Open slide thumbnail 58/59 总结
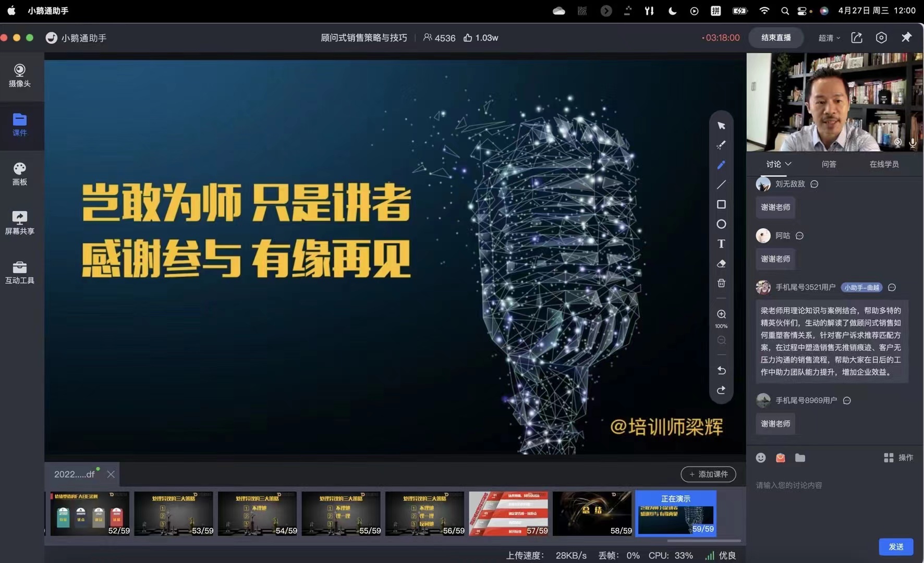 pyautogui.click(x=592, y=513)
